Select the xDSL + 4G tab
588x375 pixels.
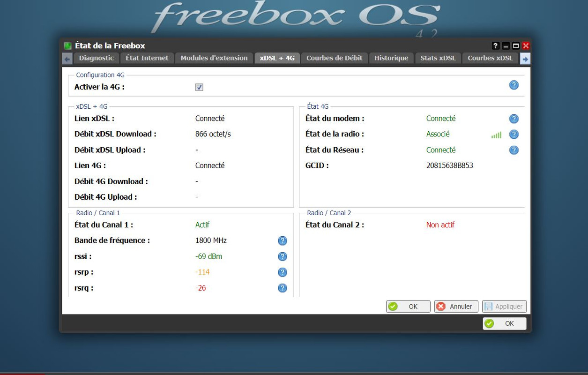pos(277,58)
